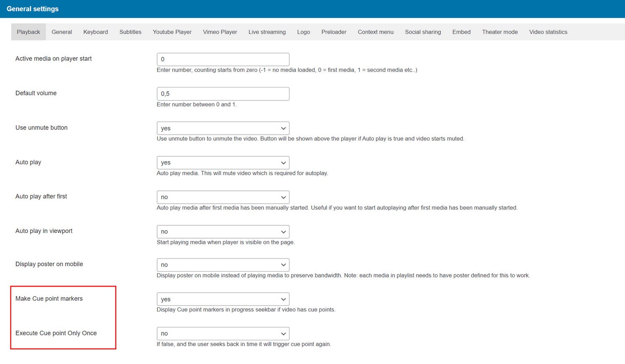Open the Auto play after first dropdown
Screen dimensions: 625x364
point(223,197)
